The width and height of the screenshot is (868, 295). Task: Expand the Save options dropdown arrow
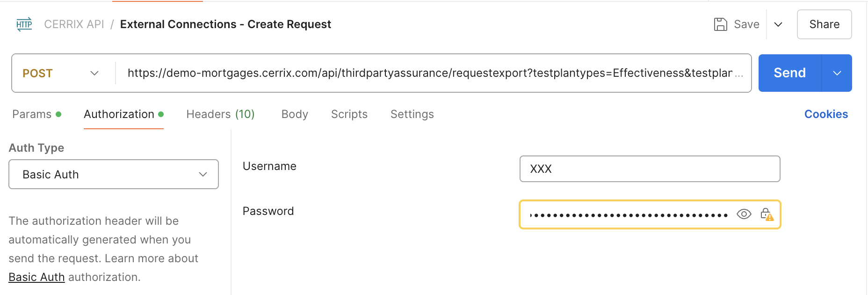pos(778,24)
